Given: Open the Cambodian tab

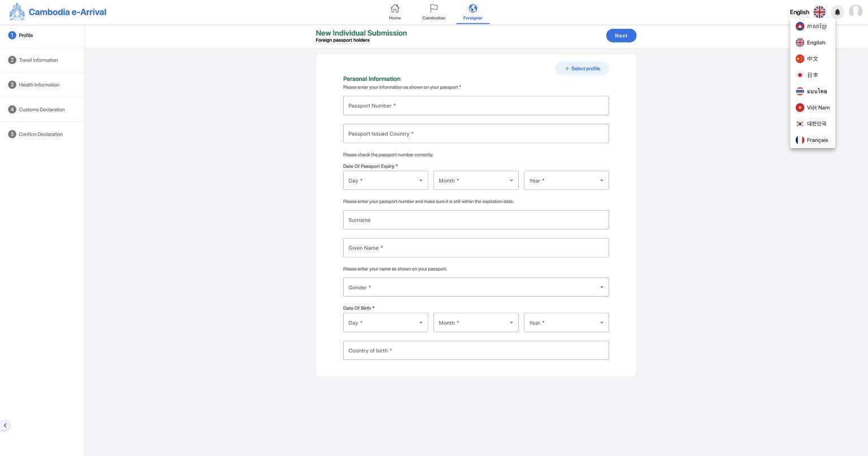Looking at the screenshot, I should 434,12.
